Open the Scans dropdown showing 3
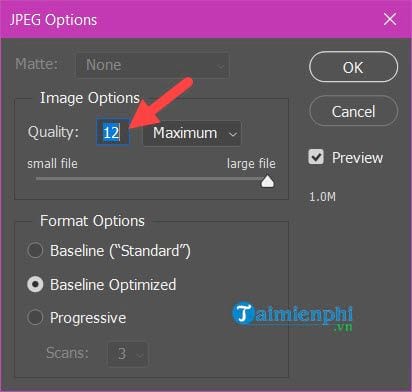 (x=128, y=353)
